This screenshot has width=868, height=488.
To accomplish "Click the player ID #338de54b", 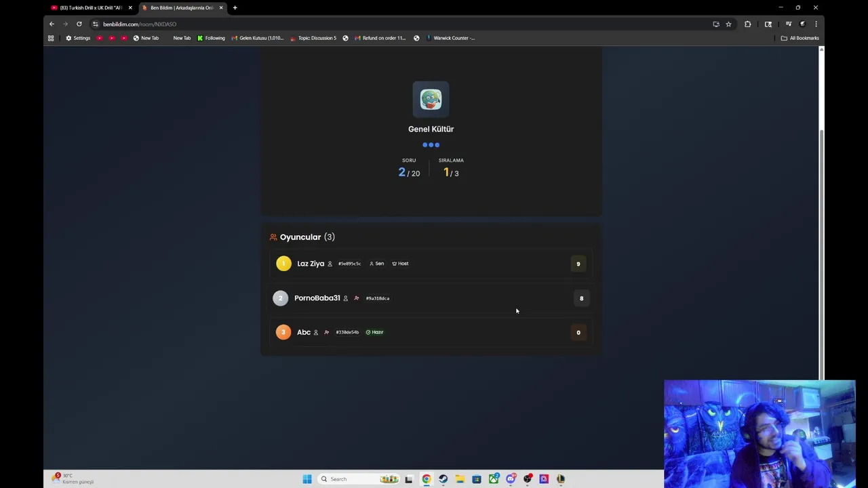I will click(347, 332).
